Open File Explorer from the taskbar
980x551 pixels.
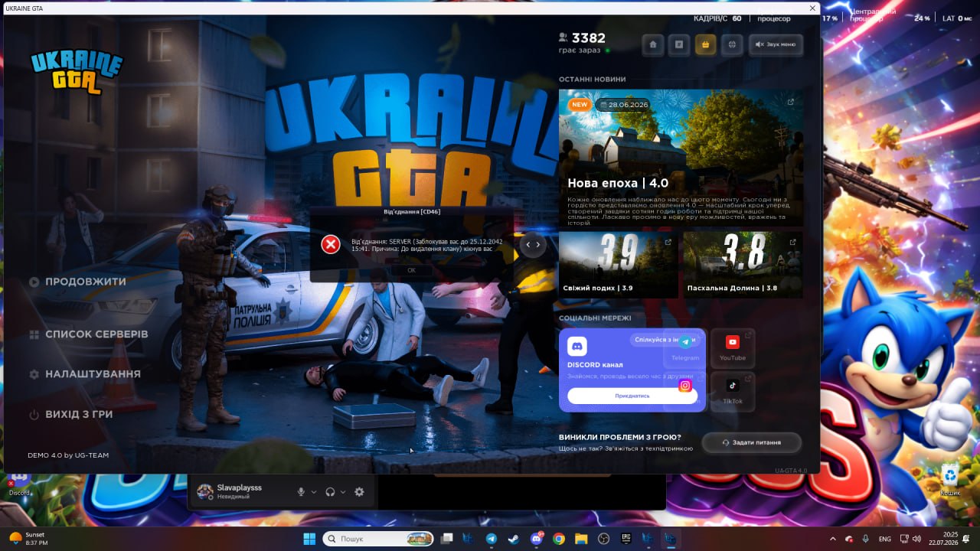click(581, 539)
